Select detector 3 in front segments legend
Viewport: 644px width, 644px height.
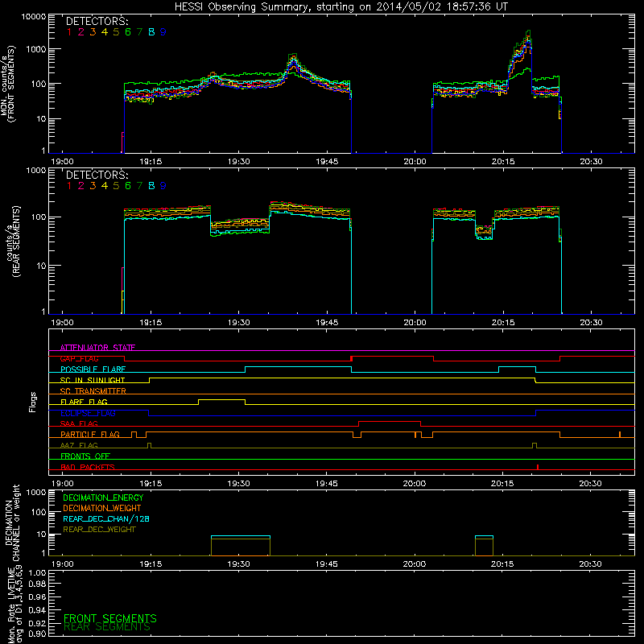[93, 32]
